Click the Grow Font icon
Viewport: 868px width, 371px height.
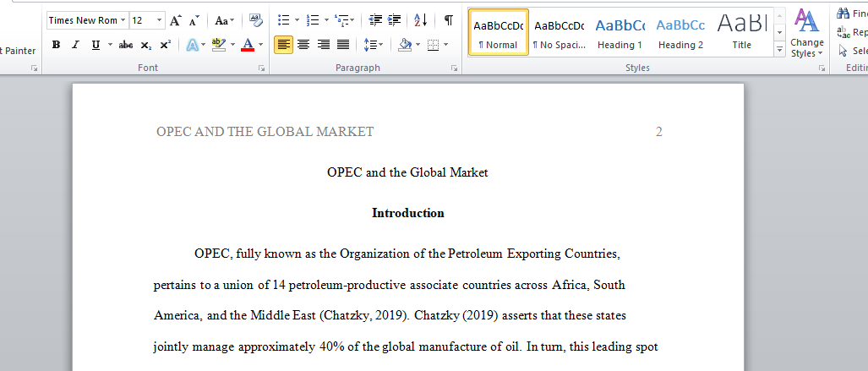175,20
